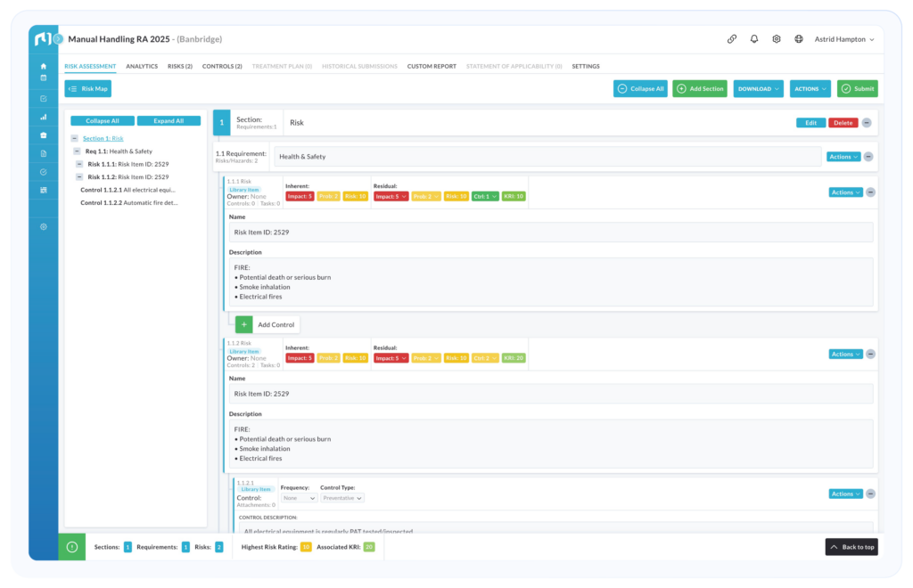Collapse requirement 1.1 Health & Safety panel
The width and height of the screenshot is (913, 588).
point(868,157)
